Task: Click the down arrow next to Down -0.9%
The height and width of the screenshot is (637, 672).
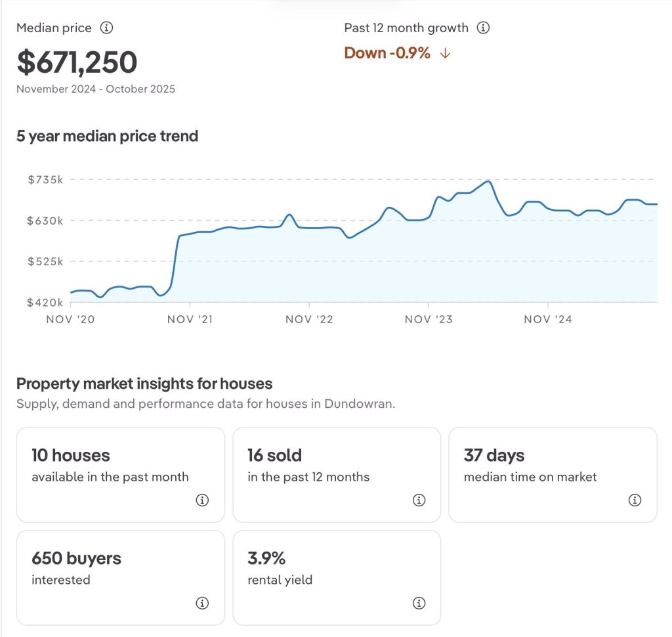Action: 445,54
